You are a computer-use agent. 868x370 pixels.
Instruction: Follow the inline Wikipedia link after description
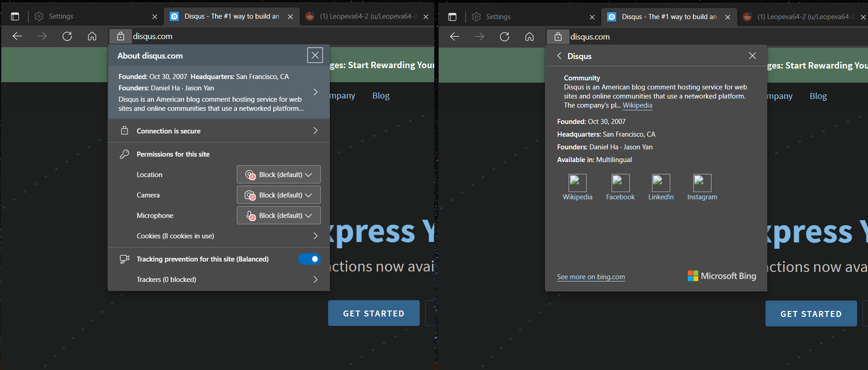[x=637, y=105]
